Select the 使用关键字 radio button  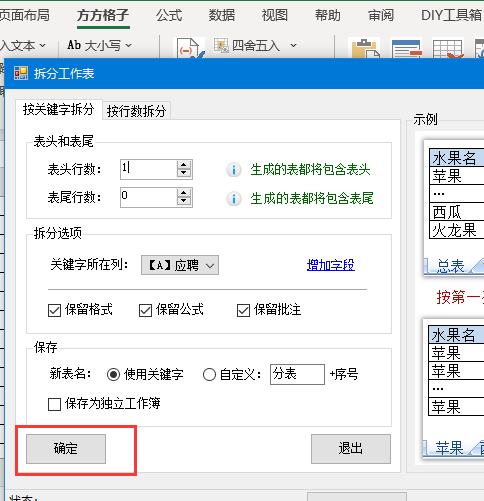click(113, 375)
